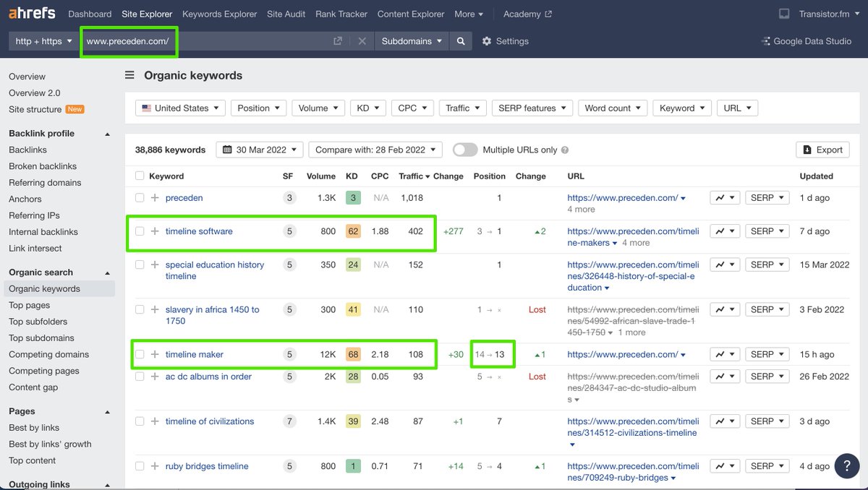Open the Subdomains mode dropdown
This screenshot has height=490, width=868.
click(412, 41)
